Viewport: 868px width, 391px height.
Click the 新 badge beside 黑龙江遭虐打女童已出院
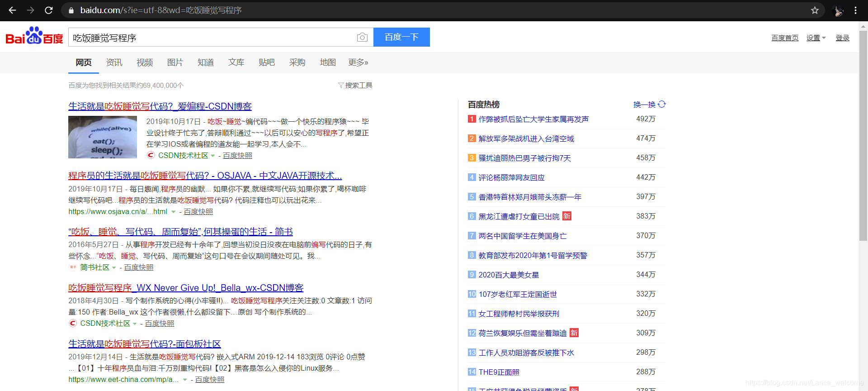(x=567, y=216)
